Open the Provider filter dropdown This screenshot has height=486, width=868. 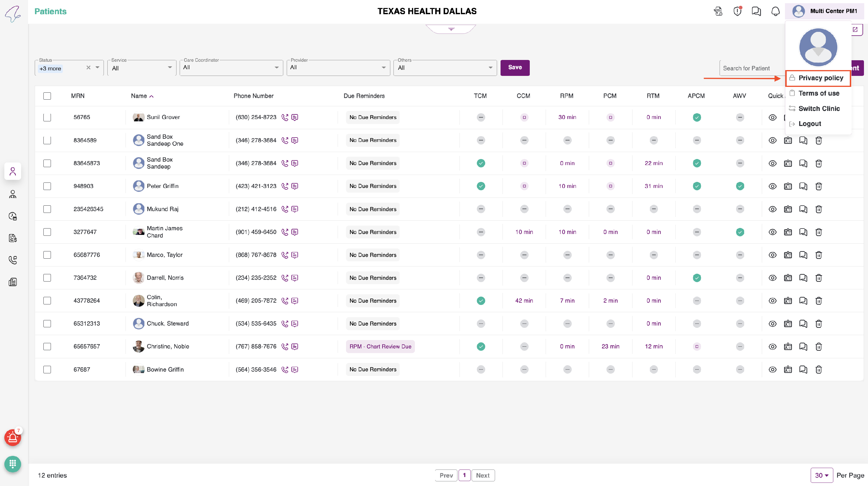338,68
